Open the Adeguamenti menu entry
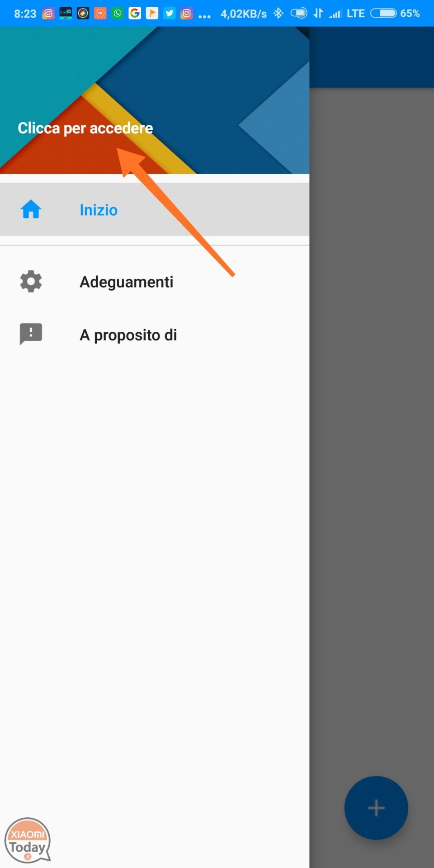 (x=155, y=281)
